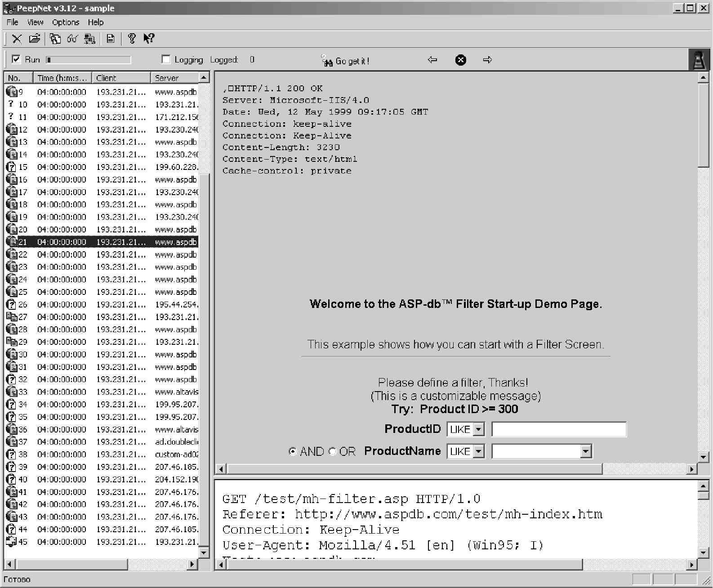Click the ProductID filter text field
The width and height of the screenshot is (713, 588).
click(x=559, y=429)
